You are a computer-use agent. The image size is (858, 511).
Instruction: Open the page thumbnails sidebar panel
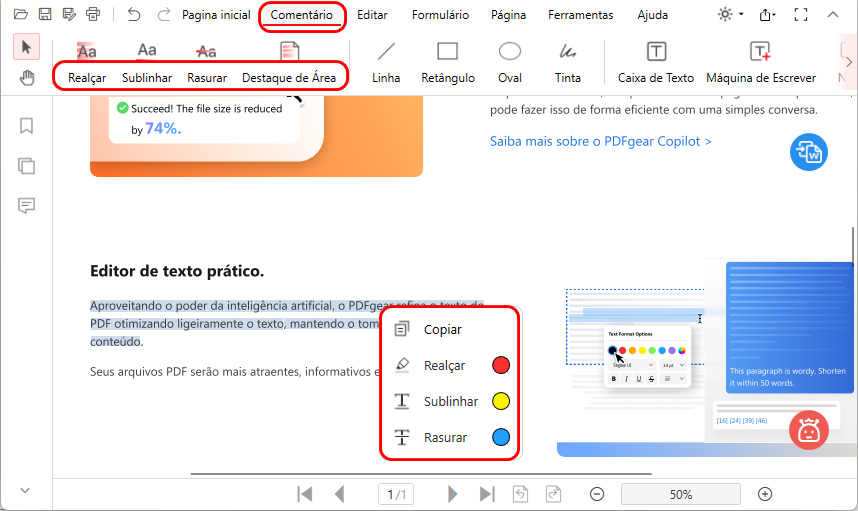26,166
